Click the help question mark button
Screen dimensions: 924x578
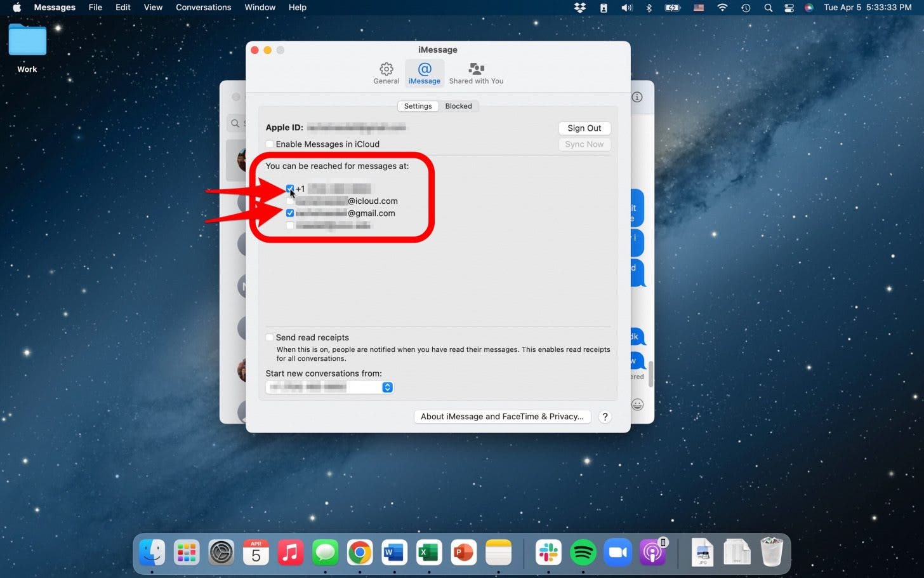pos(605,417)
